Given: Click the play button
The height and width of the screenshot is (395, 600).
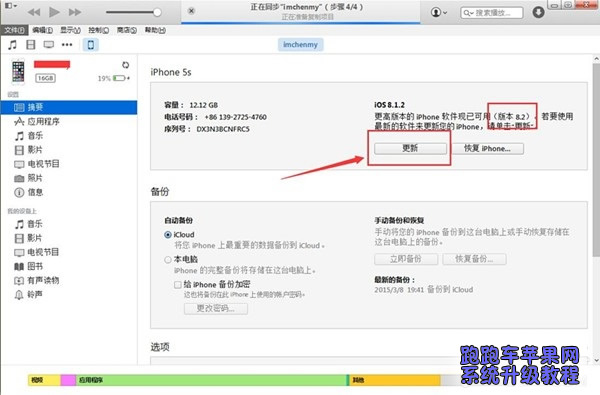Looking at the screenshot, I should (x=54, y=12).
